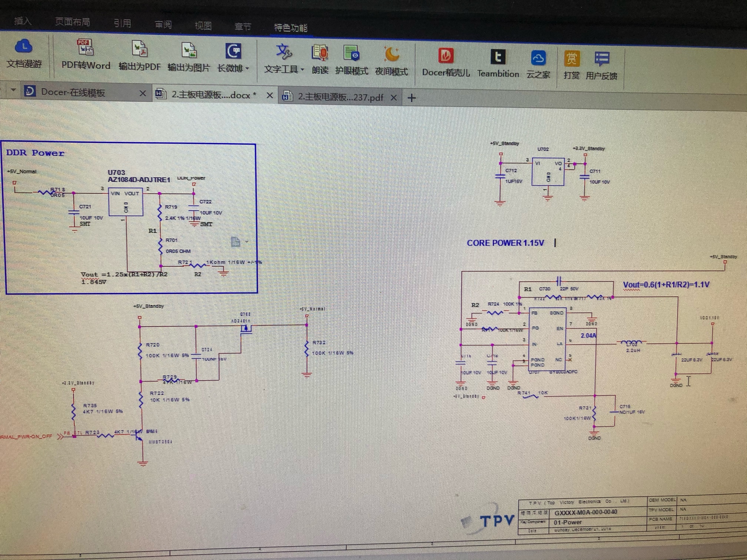The image size is (747, 560).
Task: Open the tab list dropdown arrow left of the Docer tab
Action: pos(13,90)
